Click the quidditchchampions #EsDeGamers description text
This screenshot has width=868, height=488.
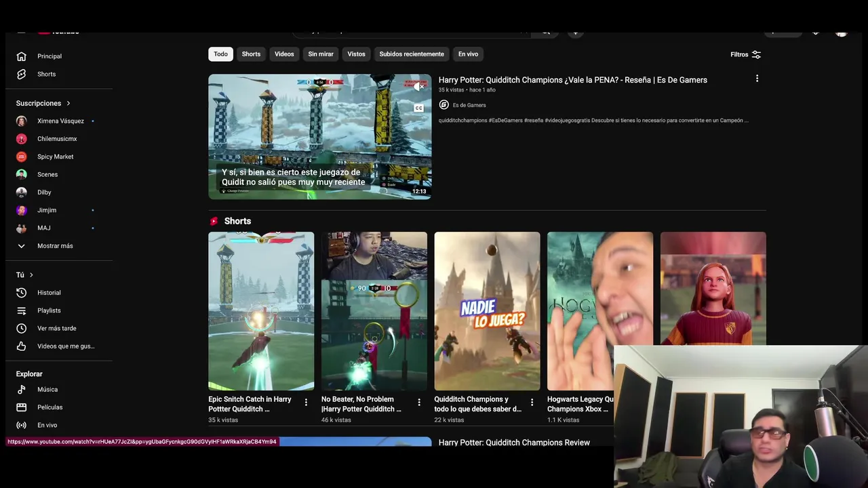point(593,121)
